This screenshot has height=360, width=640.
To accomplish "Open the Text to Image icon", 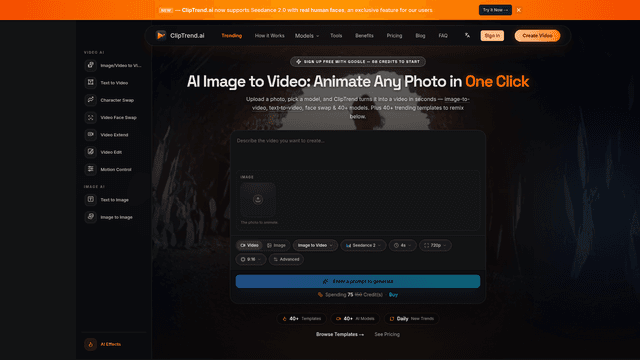I will click(x=91, y=200).
